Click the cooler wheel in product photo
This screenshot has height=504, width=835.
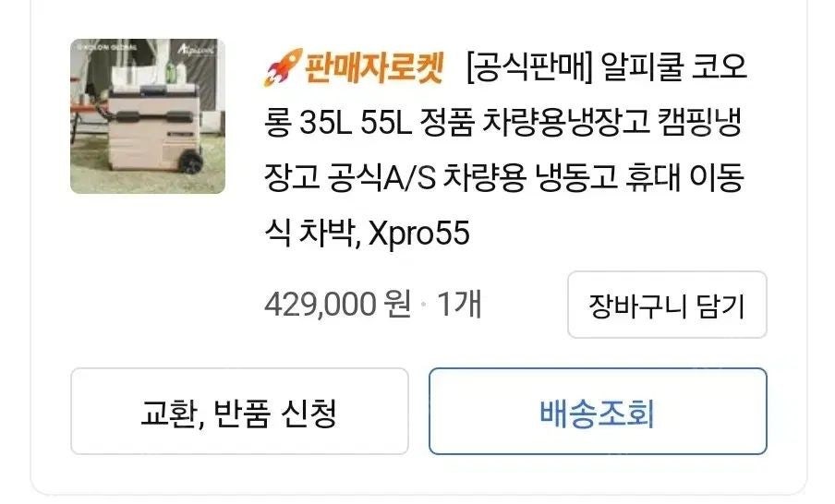[x=192, y=162]
